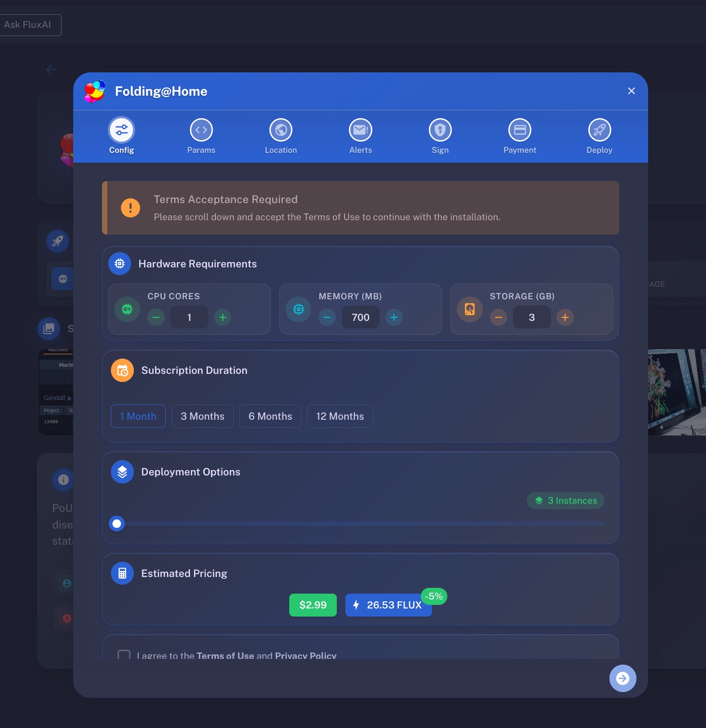This screenshot has height=728, width=706.
Task: Select the 1 Month duration
Action: pyautogui.click(x=138, y=416)
